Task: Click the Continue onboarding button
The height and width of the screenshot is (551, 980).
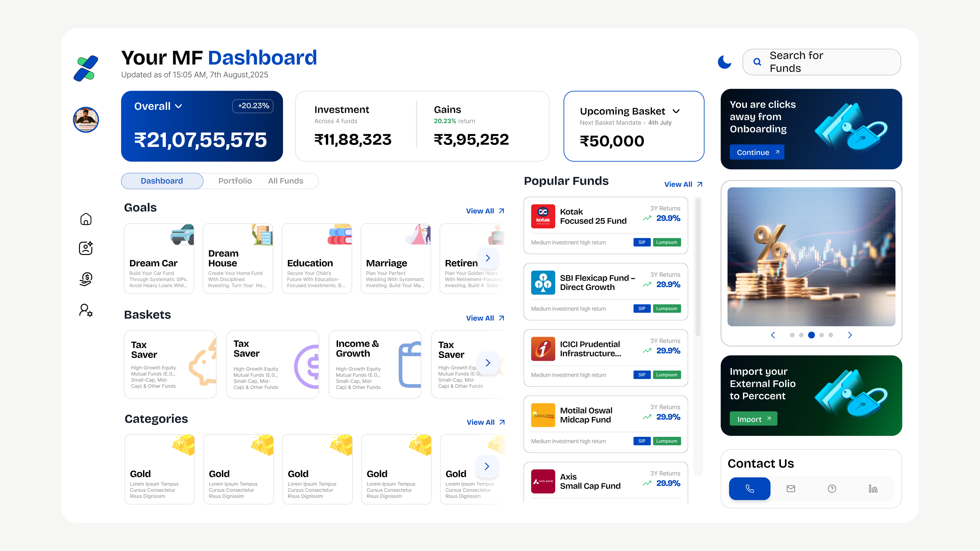Action: [757, 152]
